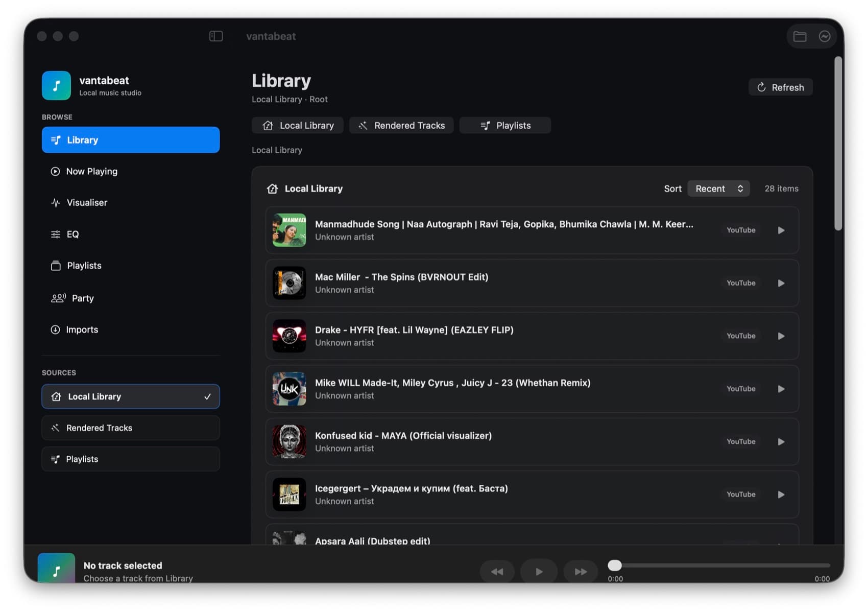Open Library in the Browse sidebar
This screenshot has height=612, width=868.
pyautogui.click(x=131, y=140)
